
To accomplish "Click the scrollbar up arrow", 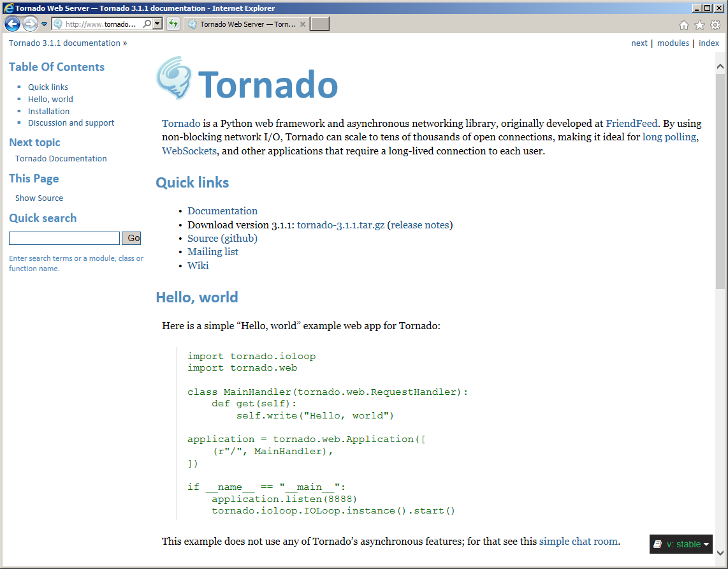I will [720, 66].
